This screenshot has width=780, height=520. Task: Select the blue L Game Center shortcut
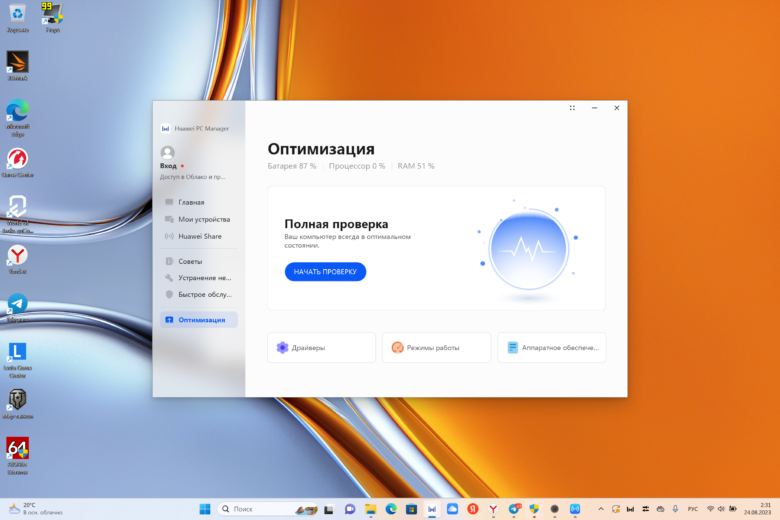point(17,360)
